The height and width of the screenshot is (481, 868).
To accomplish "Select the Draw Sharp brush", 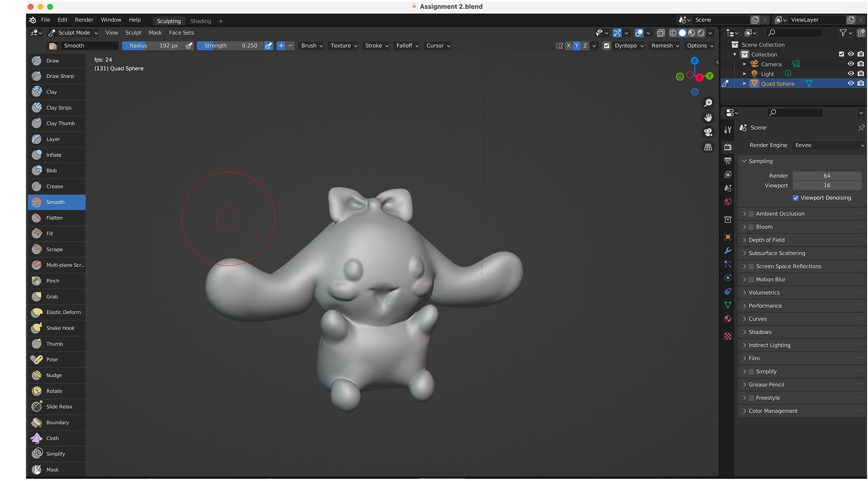I will 57,76.
